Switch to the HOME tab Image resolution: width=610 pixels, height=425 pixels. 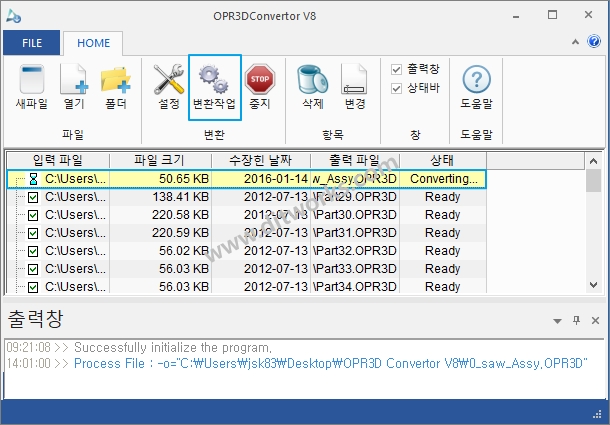[x=93, y=43]
